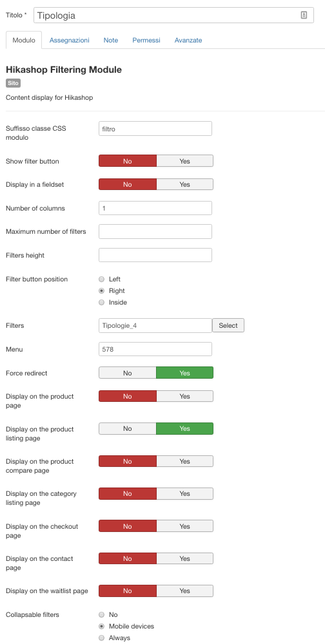Click the icon inside the Titolo field

[304, 15]
